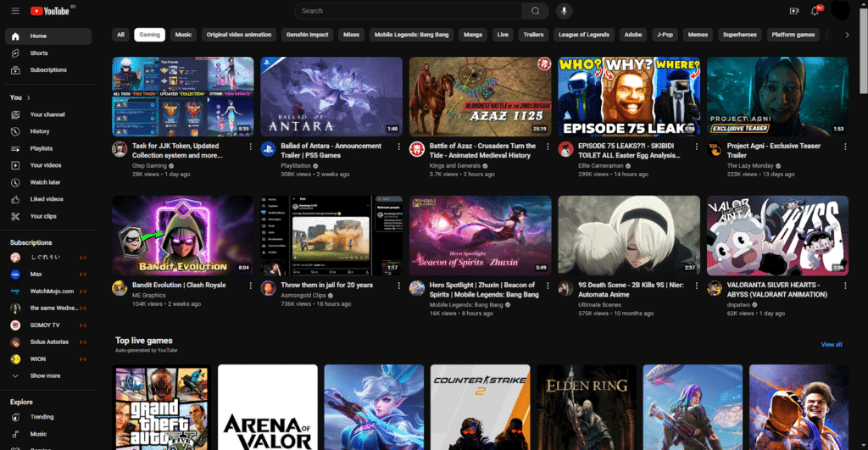Viewport: 868px width, 450px height.
Task: Play VALORANTA Silver Hearts thumbnail
Action: click(778, 236)
